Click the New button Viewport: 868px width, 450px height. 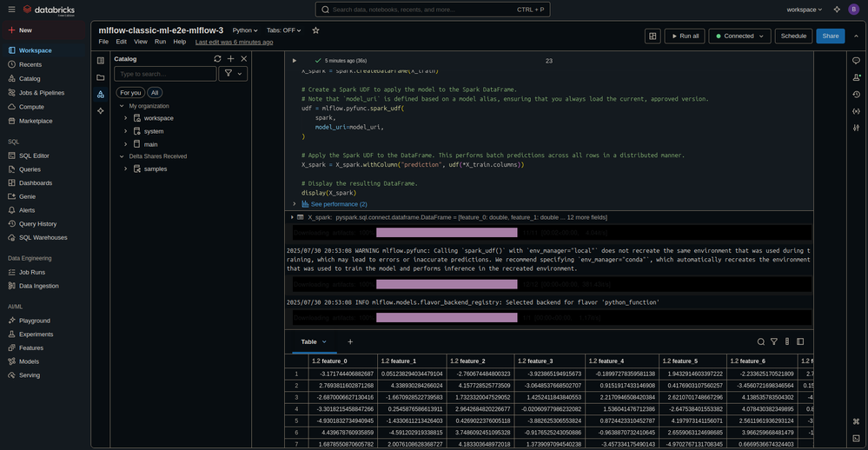coord(44,30)
